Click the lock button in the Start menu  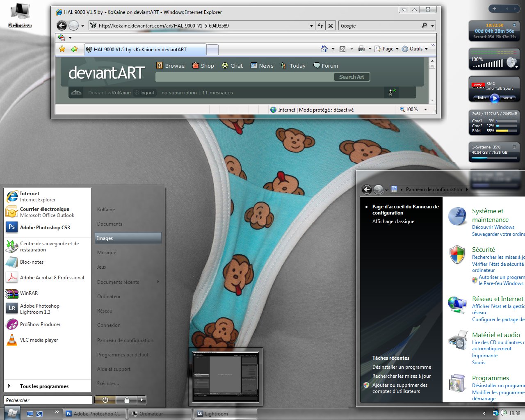pos(127,399)
